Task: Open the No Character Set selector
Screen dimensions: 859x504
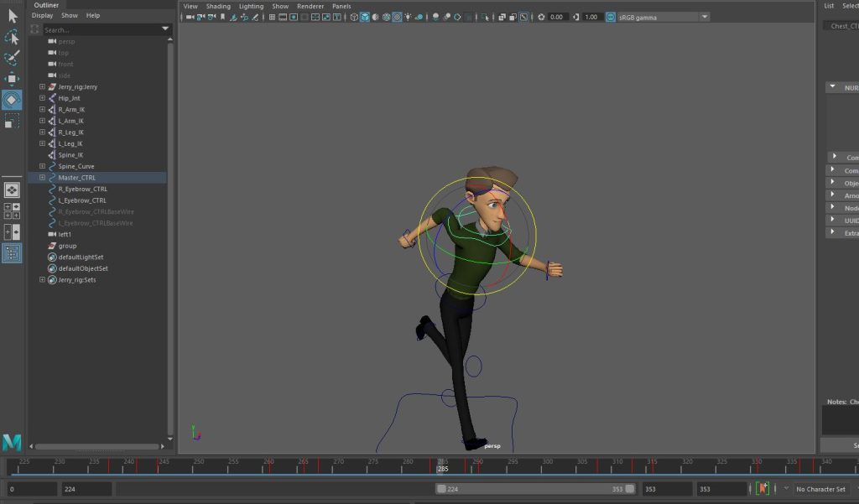Action: (820, 489)
